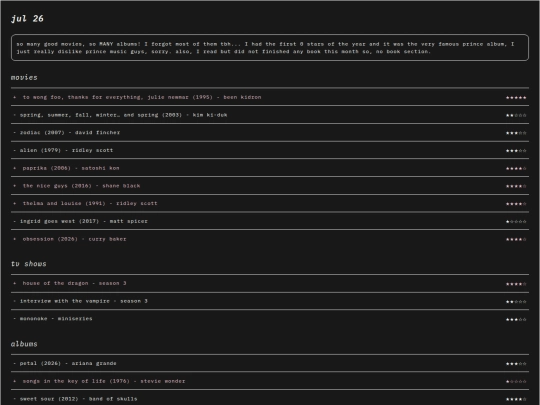Expand 'songs in the key of life' plus sign
This screenshot has height=405, width=540.
[14, 381]
